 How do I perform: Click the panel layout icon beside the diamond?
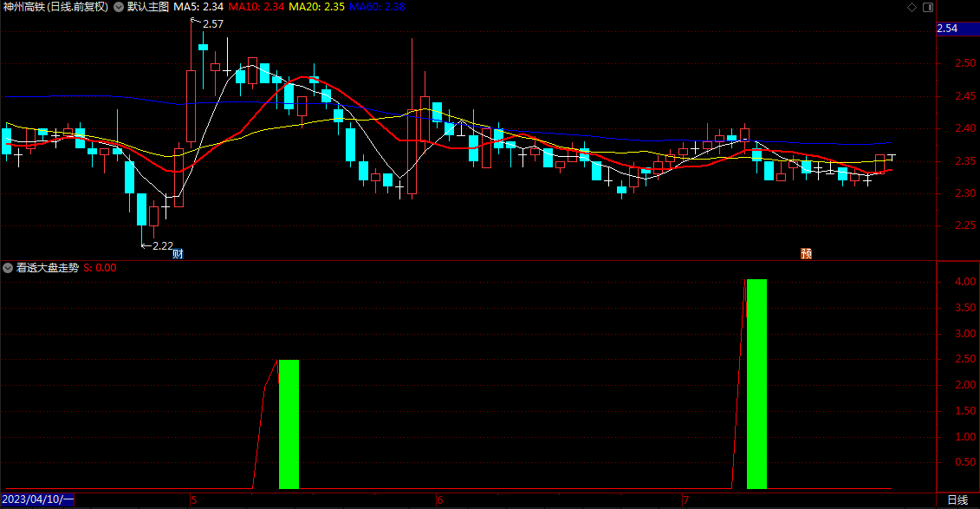(928, 7)
